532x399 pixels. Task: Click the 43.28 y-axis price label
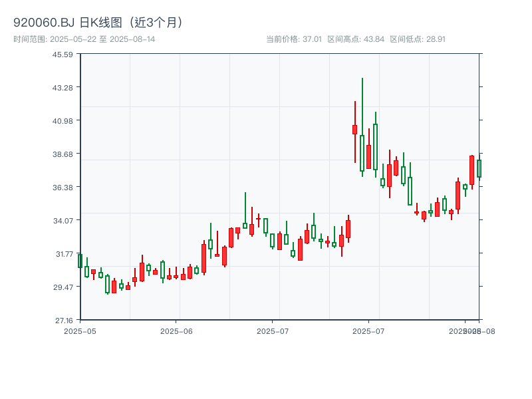tap(63, 88)
